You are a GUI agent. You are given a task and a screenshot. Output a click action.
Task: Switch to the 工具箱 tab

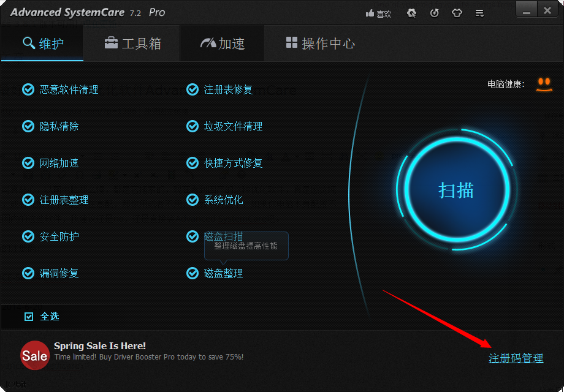click(132, 43)
